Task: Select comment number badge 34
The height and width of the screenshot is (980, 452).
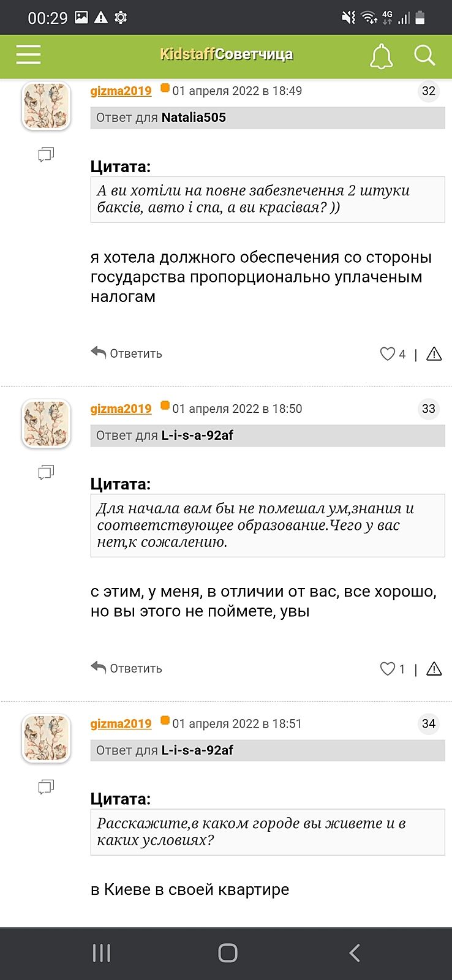Action: [429, 724]
